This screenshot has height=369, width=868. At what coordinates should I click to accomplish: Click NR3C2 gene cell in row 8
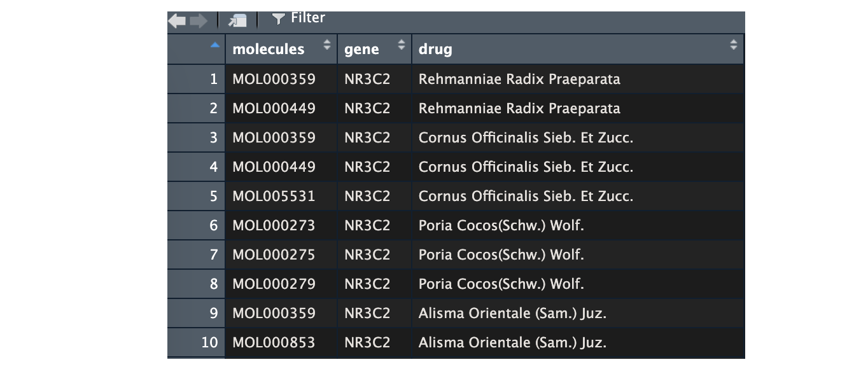tap(367, 284)
